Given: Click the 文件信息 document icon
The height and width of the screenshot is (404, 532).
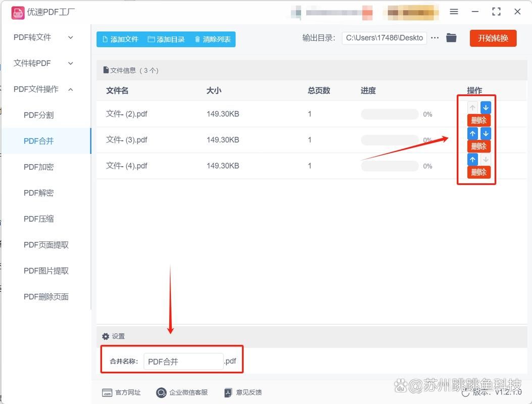Looking at the screenshot, I should (x=106, y=70).
